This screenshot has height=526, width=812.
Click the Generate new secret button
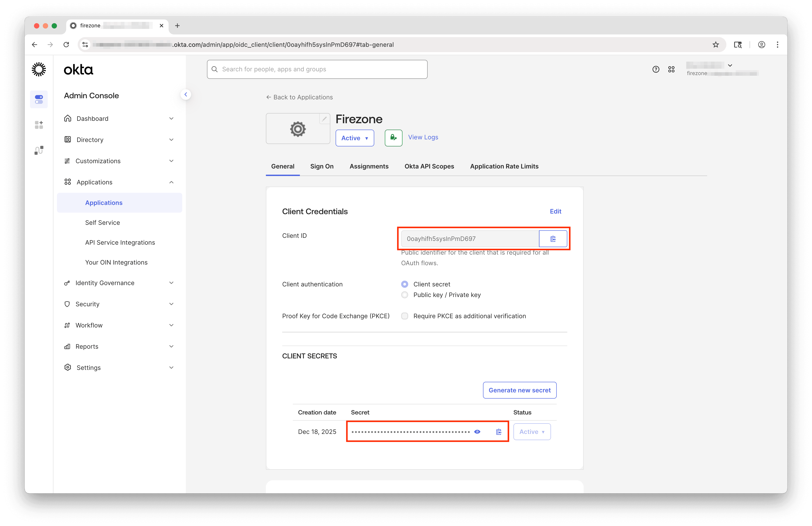click(x=519, y=390)
